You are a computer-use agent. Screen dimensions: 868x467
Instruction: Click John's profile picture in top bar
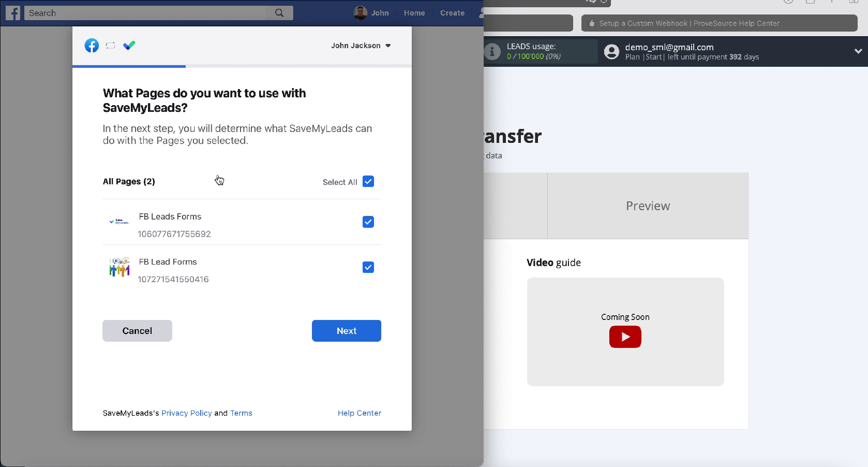click(361, 13)
